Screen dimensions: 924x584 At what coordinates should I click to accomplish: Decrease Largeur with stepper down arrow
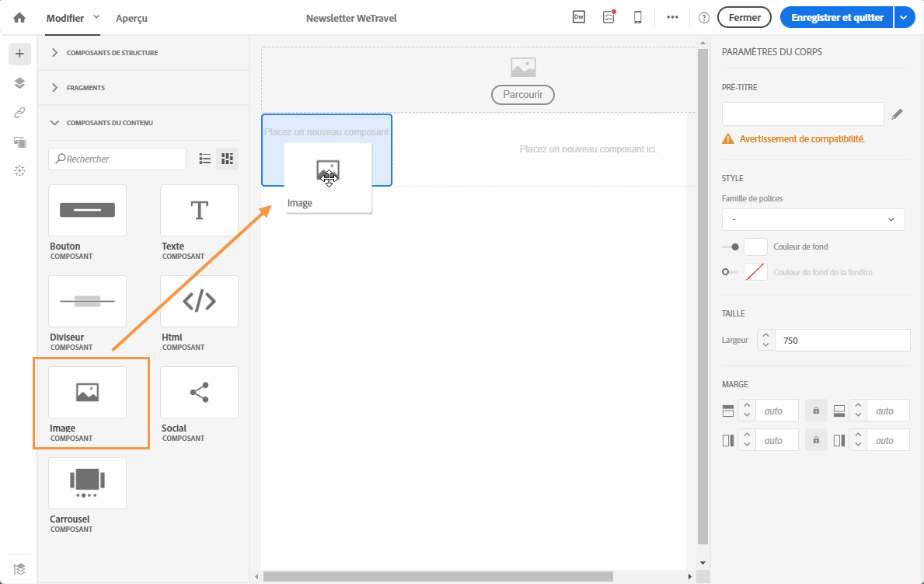point(765,345)
